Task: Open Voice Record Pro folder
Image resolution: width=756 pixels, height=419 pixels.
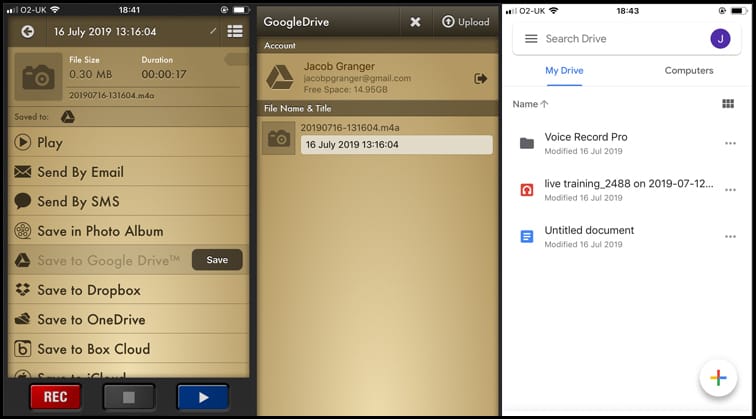Action: pyautogui.click(x=626, y=143)
